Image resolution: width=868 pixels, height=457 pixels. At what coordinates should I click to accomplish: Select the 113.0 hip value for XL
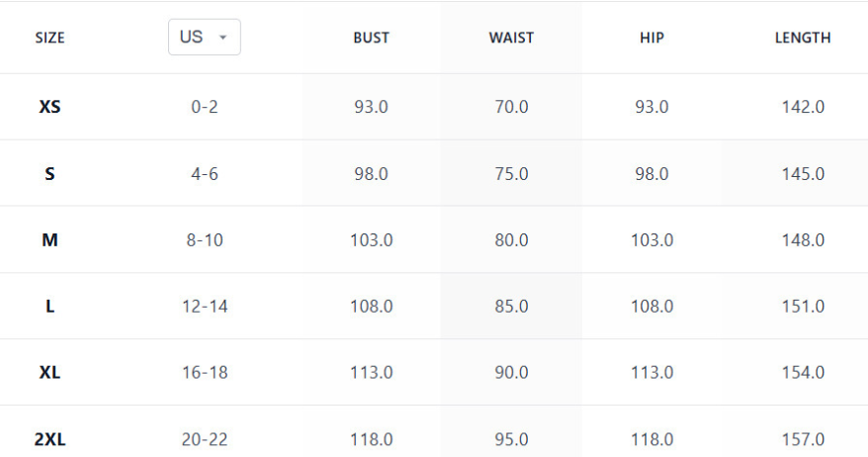651,373
